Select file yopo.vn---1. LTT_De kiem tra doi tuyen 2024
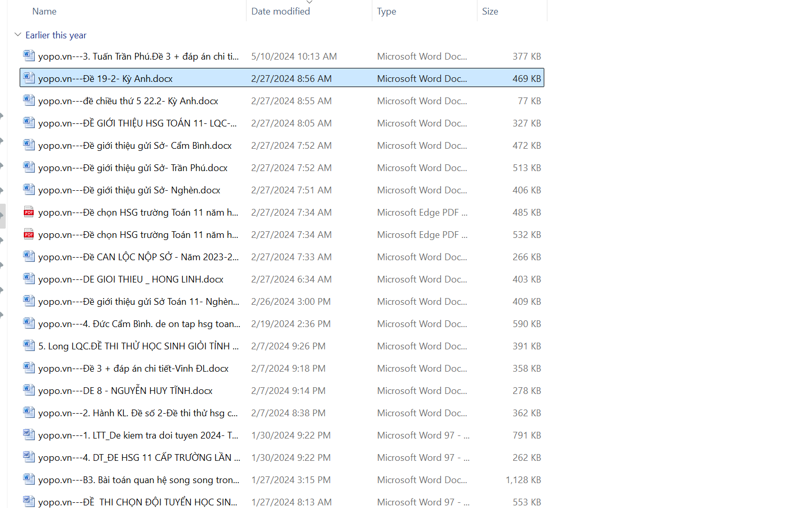The height and width of the screenshot is (508, 812). click(138, 435)
